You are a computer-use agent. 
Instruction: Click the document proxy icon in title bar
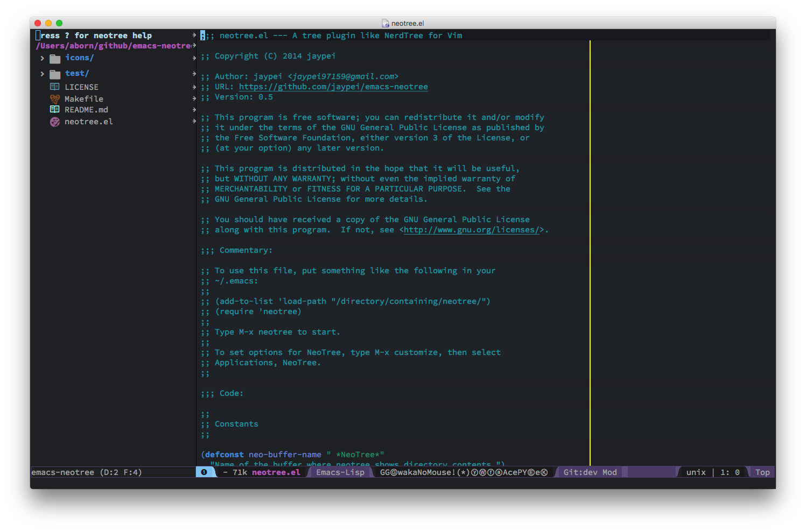coord(386,23)
